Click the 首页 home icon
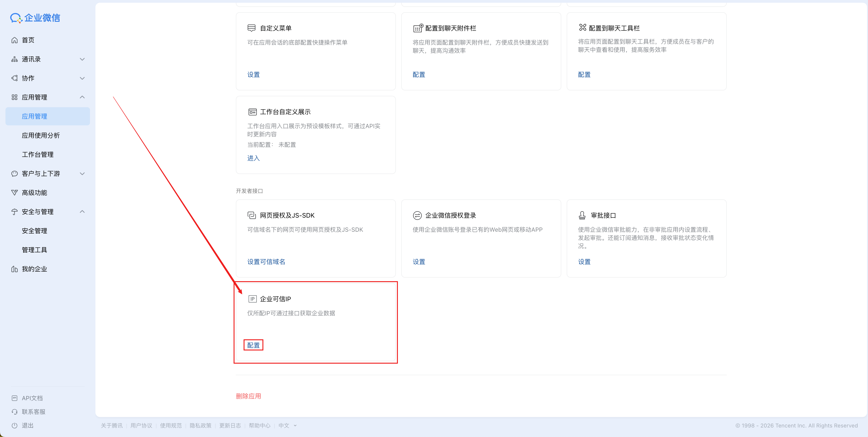Viewport: 868px width, 437px height. pyautogui.click(x=15, y=40)
